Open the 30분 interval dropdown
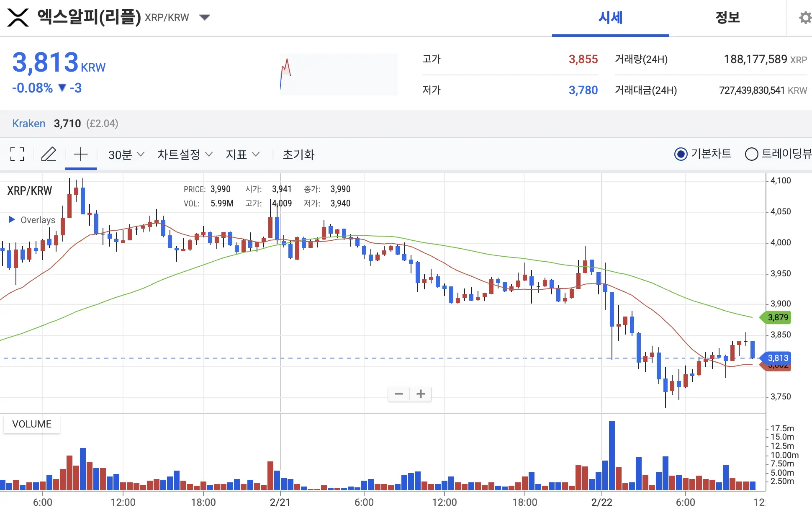 [126, 154]
